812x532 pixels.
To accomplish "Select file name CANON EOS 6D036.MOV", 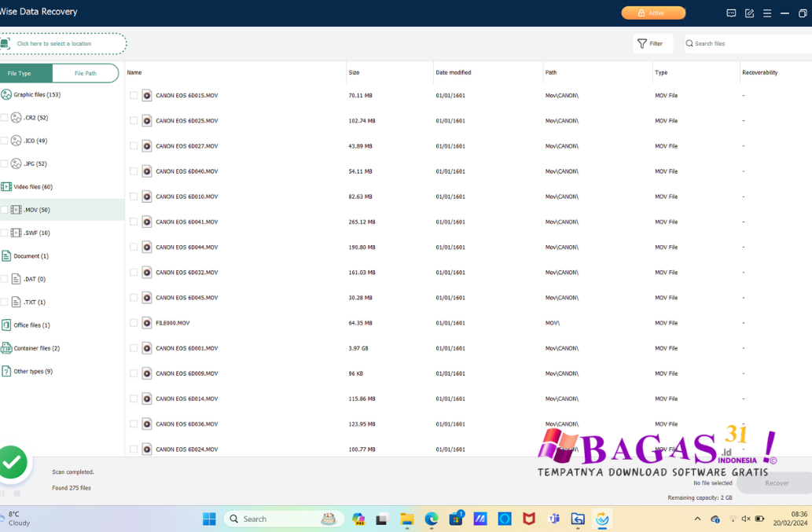I will point(187,424).
